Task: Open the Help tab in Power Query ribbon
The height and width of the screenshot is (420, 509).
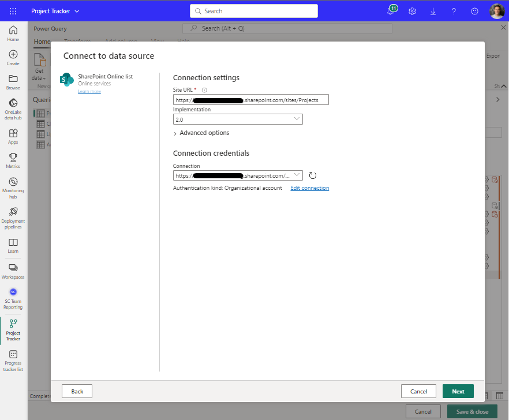Action: 184,41
